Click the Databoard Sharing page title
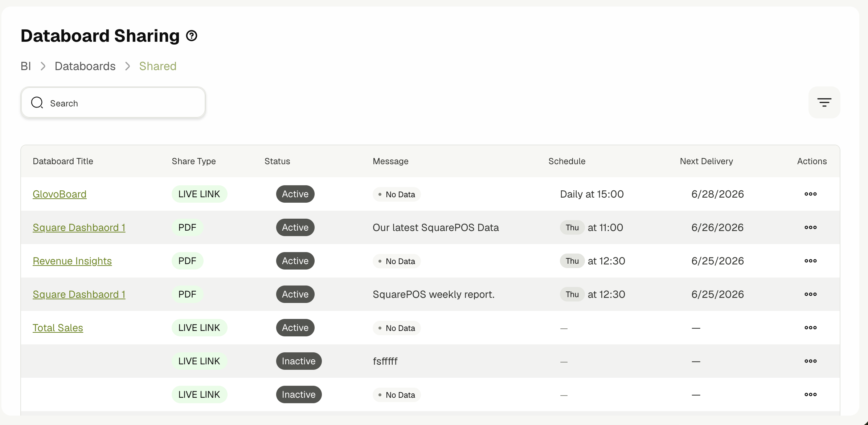The width and height of the screenshot is (868, 425). coord(100,36)
